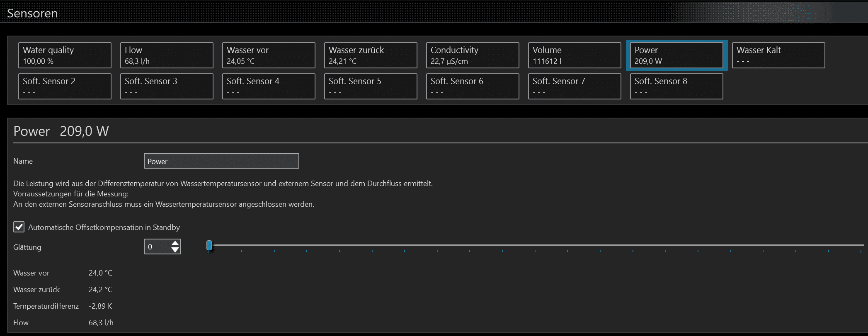Click the Glättung slider handle
This screenshot has height=336, width=868.
tap(209, 246)
